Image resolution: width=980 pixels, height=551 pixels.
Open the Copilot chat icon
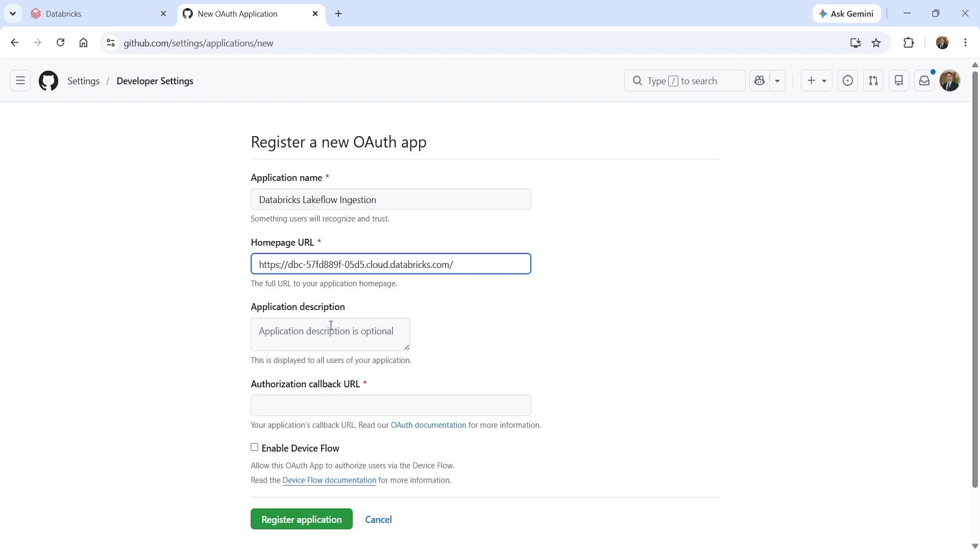point(760,81)
